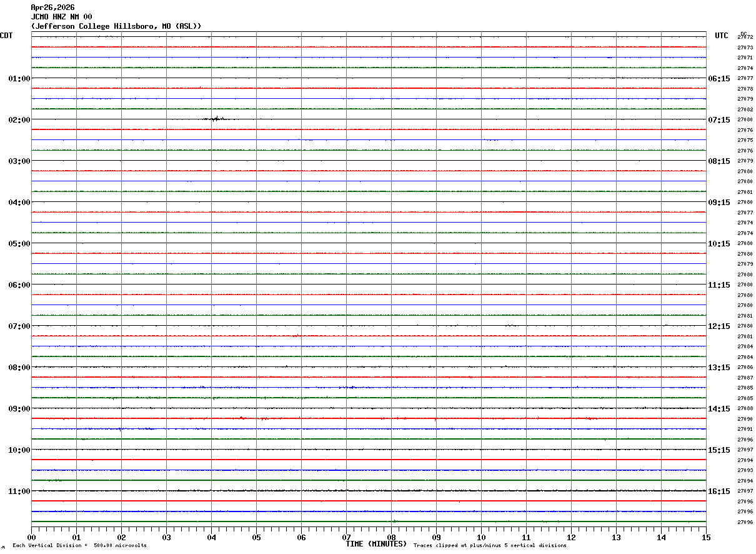Click the DC offset value 27075
This screenshot has width=756, height=554.
(745, 141)
